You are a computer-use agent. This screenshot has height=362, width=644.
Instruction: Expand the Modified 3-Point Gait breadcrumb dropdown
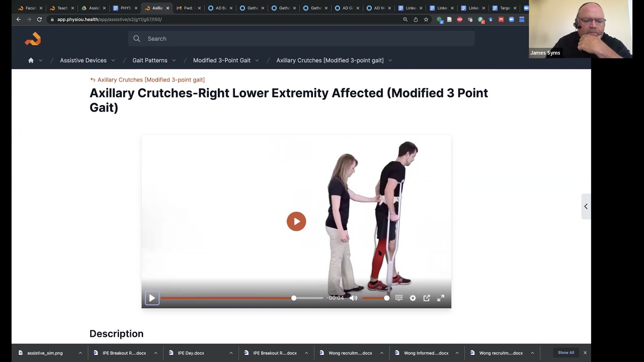click(257, 60)
